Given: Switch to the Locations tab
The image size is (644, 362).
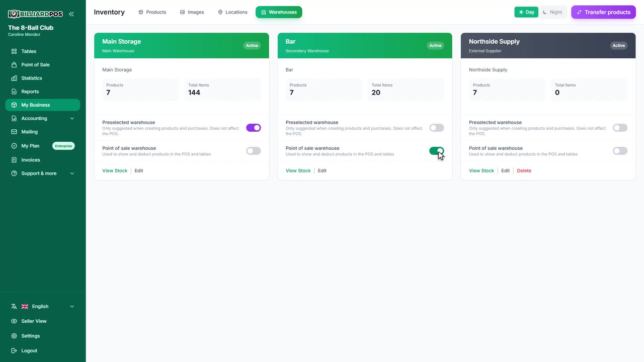Looking at the screenshot, I should pos(232,12).
